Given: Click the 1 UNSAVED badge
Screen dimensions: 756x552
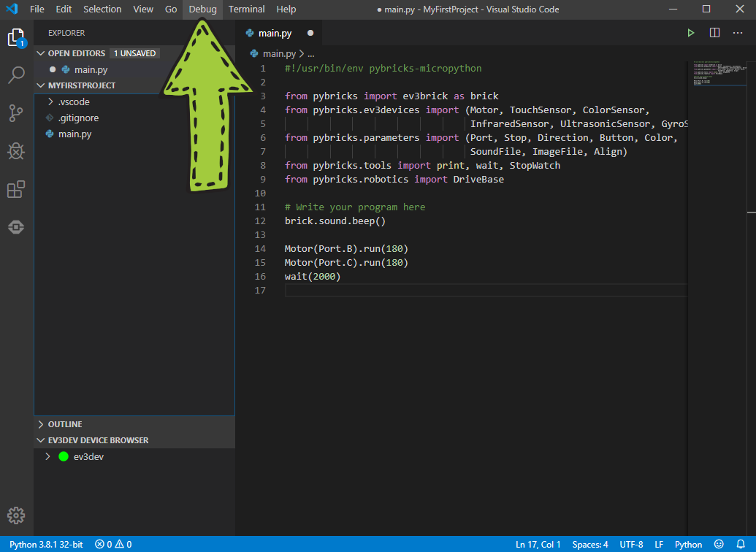Looking at the screenshot, I should click(134, 53).
